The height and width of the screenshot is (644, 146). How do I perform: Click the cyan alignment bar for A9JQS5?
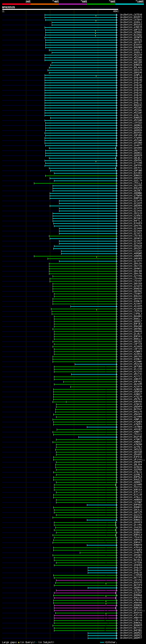[94, 306]
